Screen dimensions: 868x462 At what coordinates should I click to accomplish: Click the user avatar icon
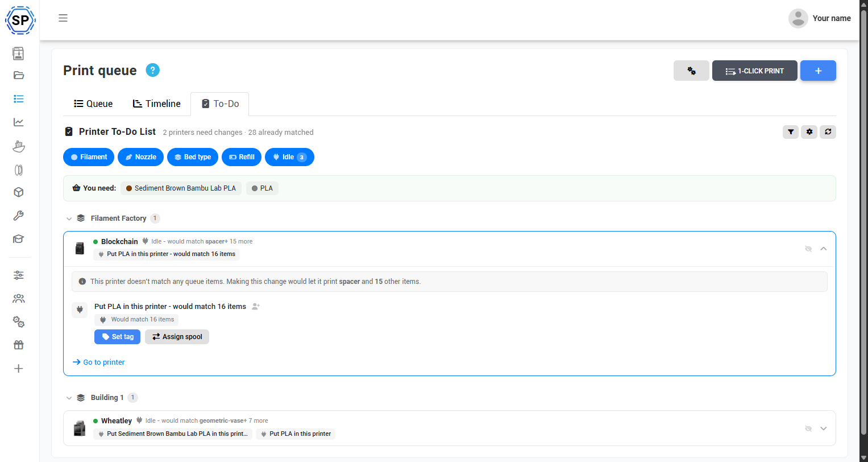coord(798,18)
